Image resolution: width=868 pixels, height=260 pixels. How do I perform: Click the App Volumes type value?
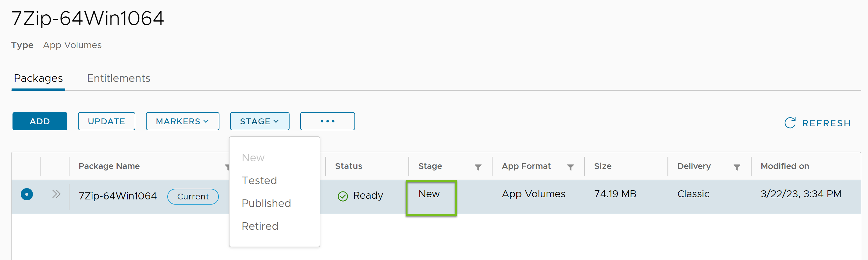(72, 45)
